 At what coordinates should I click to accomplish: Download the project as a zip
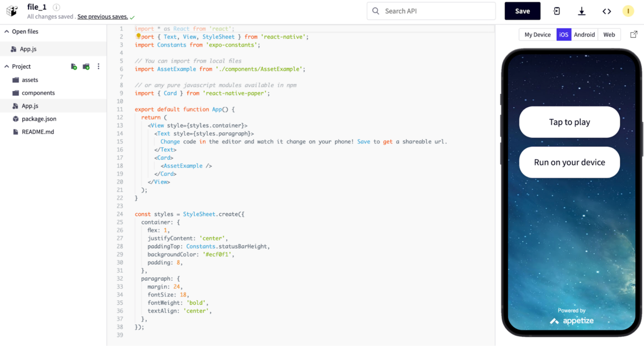click(582, 11)
